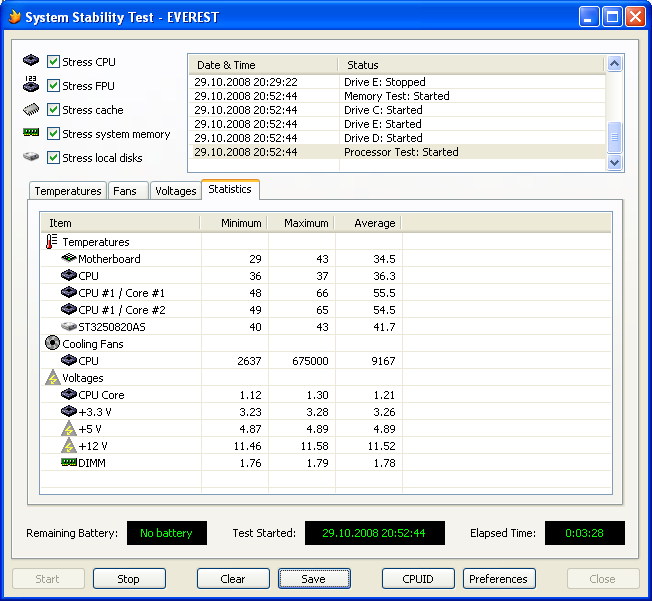This screenshot has width=652, height=601.
Task: Disable the Stress local disks option
Action: (54, 158)
